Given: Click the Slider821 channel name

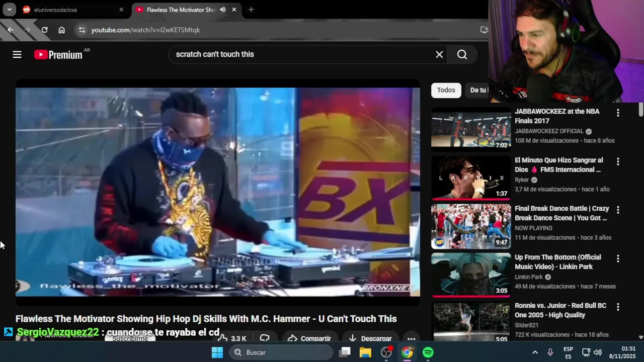Looking at the screenshot, I should coord(526,325).
